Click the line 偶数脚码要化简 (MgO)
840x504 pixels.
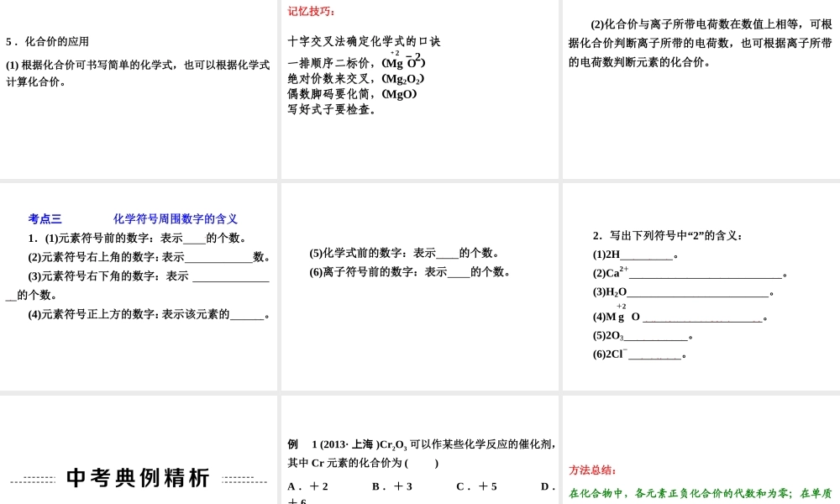coord(352,94)
